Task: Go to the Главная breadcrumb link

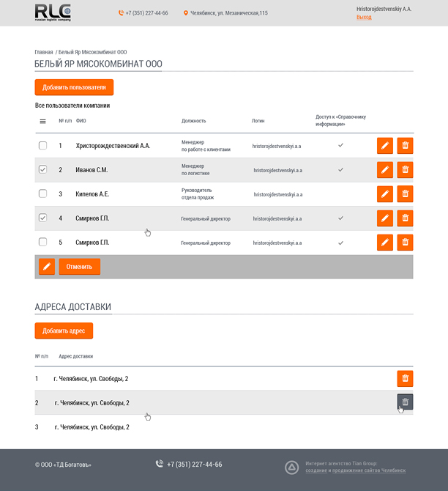Action: click(x=44, y=52)
